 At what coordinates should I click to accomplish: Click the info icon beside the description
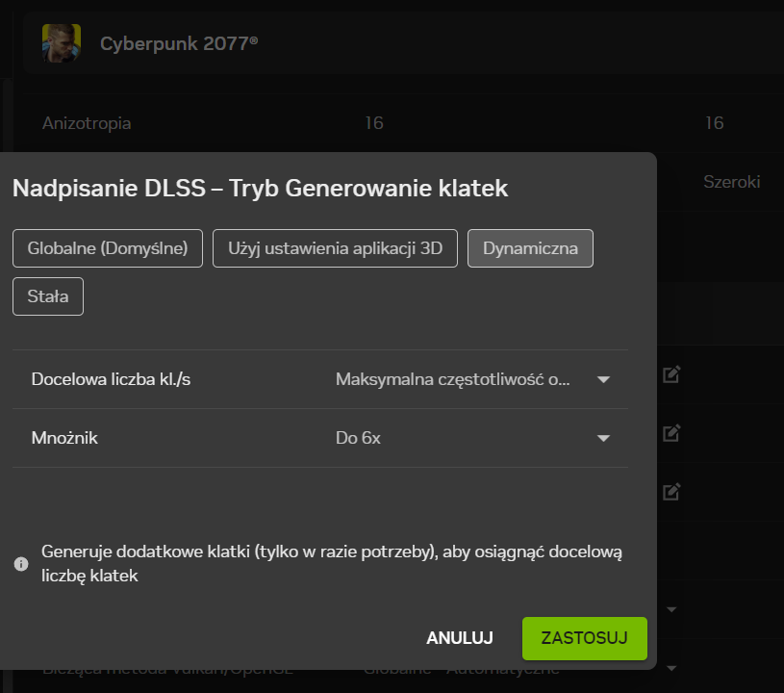[x=21, y=564]
